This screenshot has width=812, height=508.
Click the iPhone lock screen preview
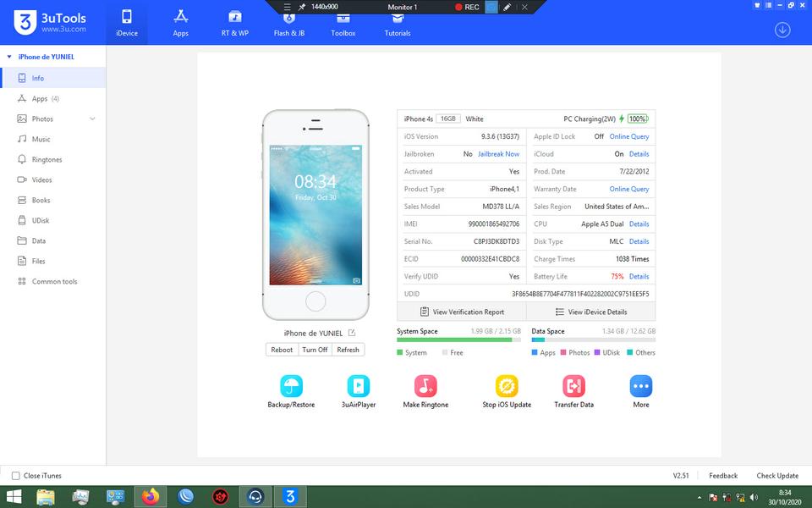tap(315, 215)
